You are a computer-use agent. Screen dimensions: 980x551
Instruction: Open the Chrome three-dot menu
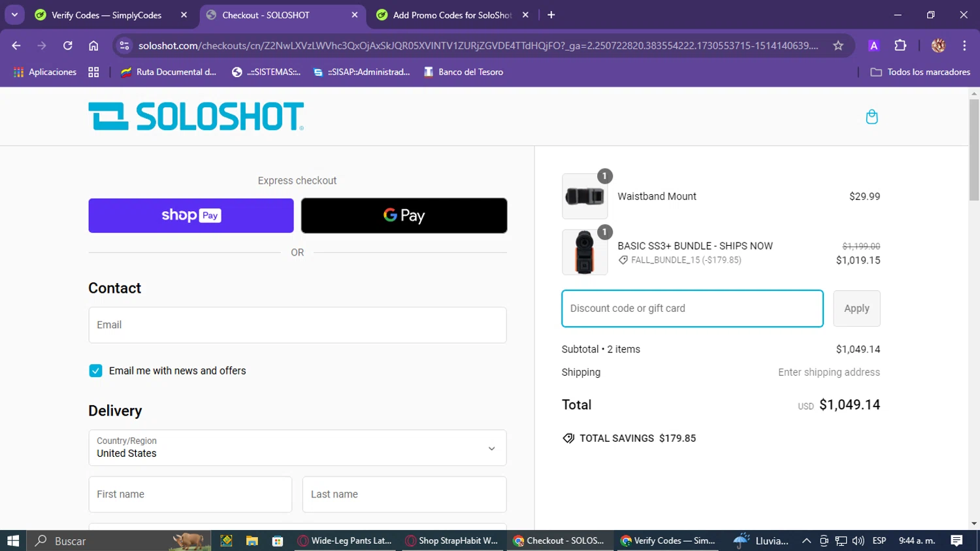964,46
